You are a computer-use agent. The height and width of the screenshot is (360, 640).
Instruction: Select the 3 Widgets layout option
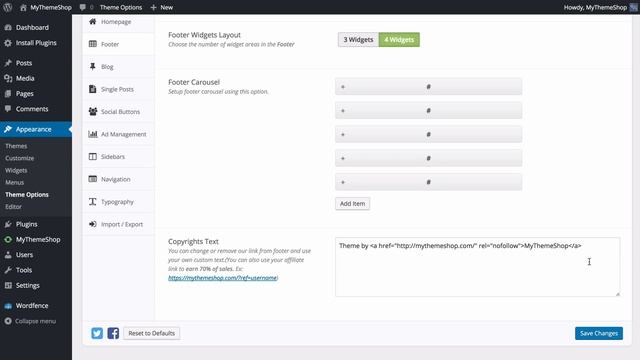tap(358, 40)
